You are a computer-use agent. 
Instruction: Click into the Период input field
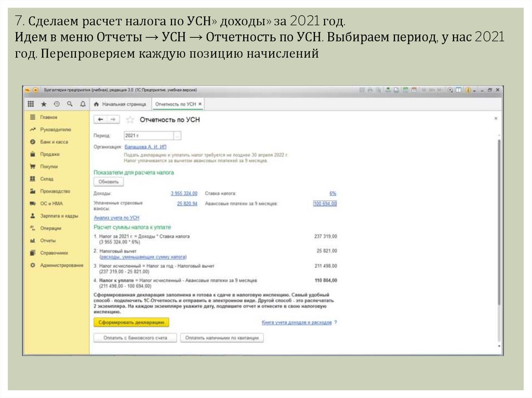[x=148, y=135]
